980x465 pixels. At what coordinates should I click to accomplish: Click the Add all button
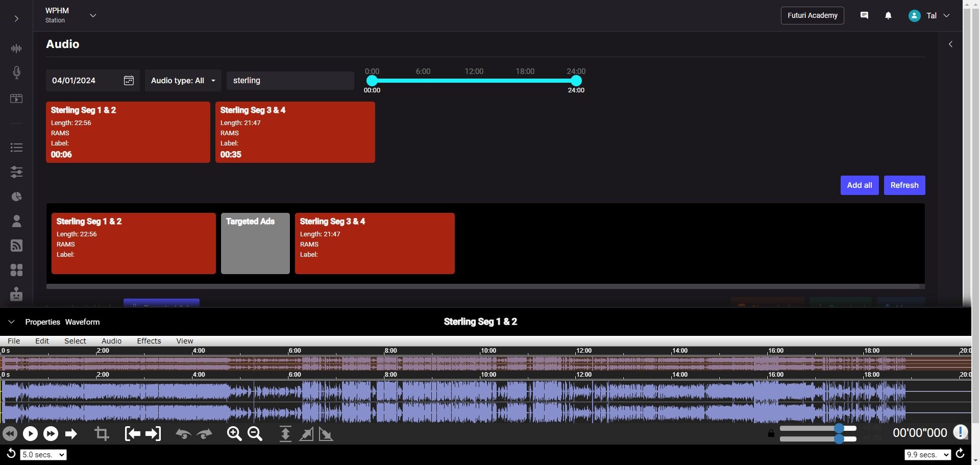(859, 185)
